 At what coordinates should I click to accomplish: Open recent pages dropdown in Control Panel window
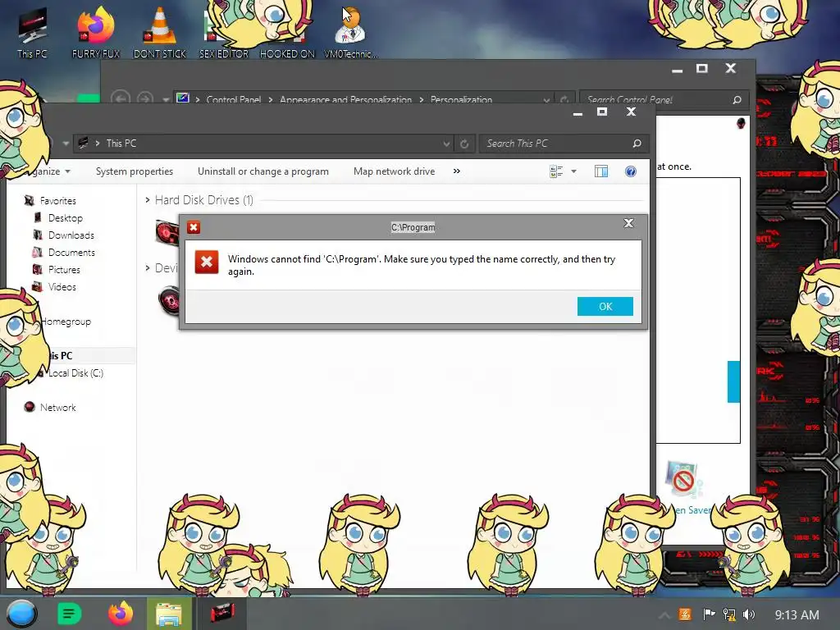point(166,99)
